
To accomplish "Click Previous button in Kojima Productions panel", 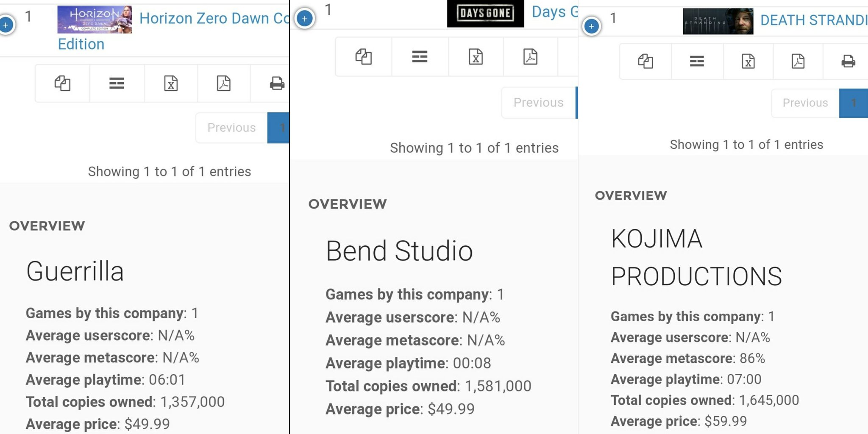I will (x=805, y=103).
